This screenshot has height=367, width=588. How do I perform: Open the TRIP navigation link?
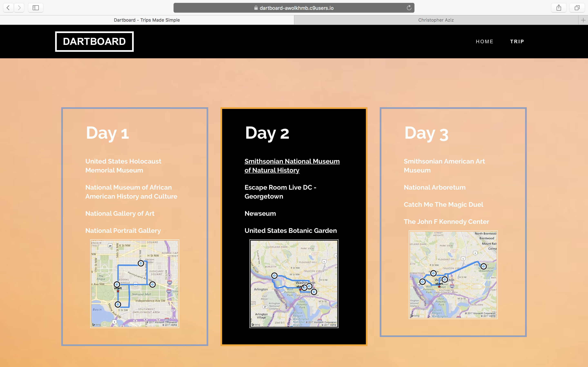point(517,42)
